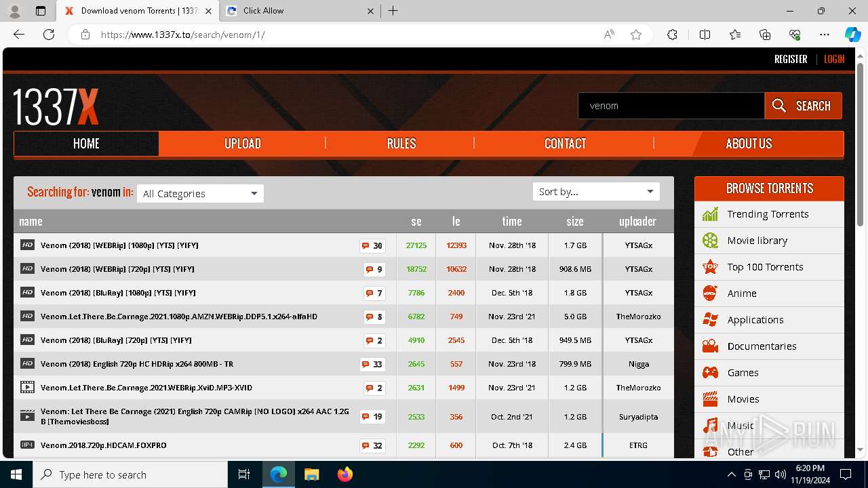
Task: Open Firefox from the taskbar
Action: tap(345, 474)
